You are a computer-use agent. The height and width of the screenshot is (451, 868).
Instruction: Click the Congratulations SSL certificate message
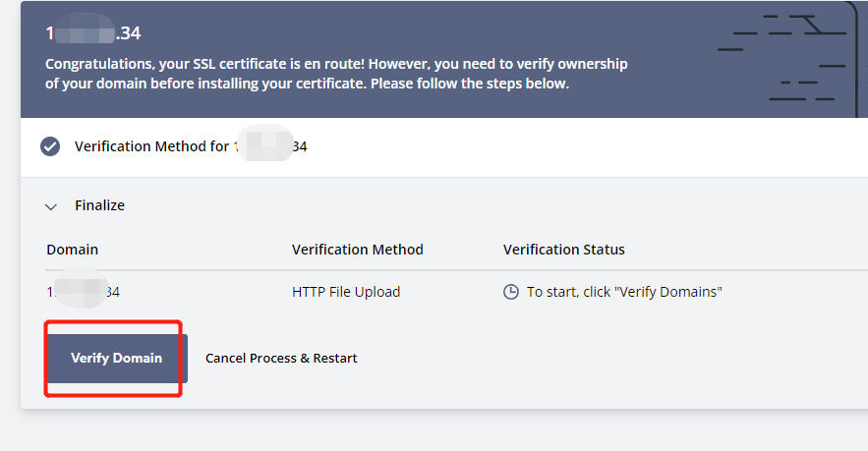tap(336, 74)
